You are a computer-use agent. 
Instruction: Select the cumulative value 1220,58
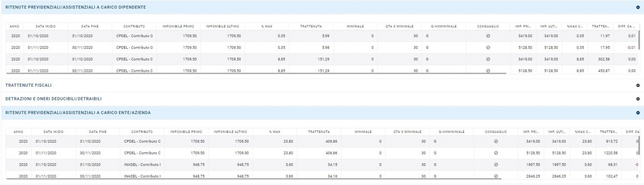610,153
